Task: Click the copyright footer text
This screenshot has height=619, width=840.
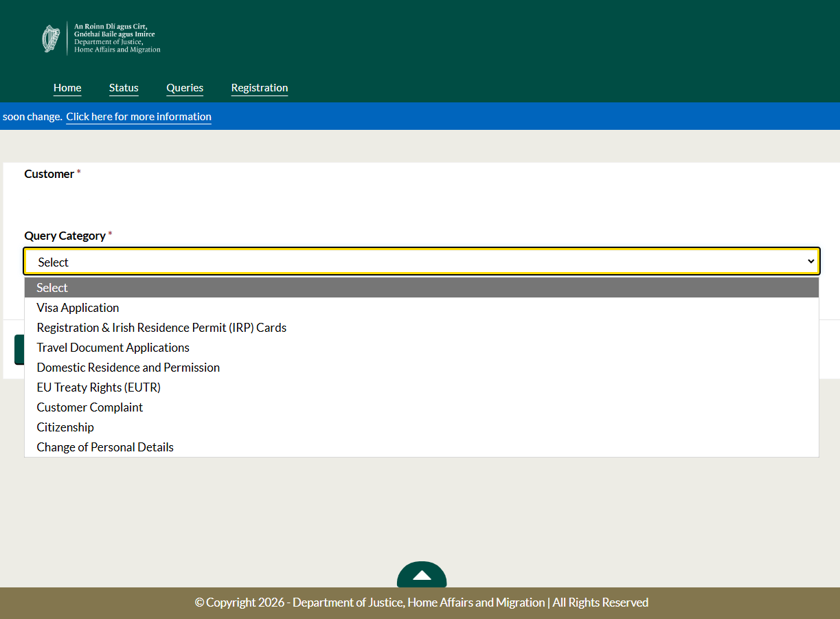Action: (x=422, y=603)
